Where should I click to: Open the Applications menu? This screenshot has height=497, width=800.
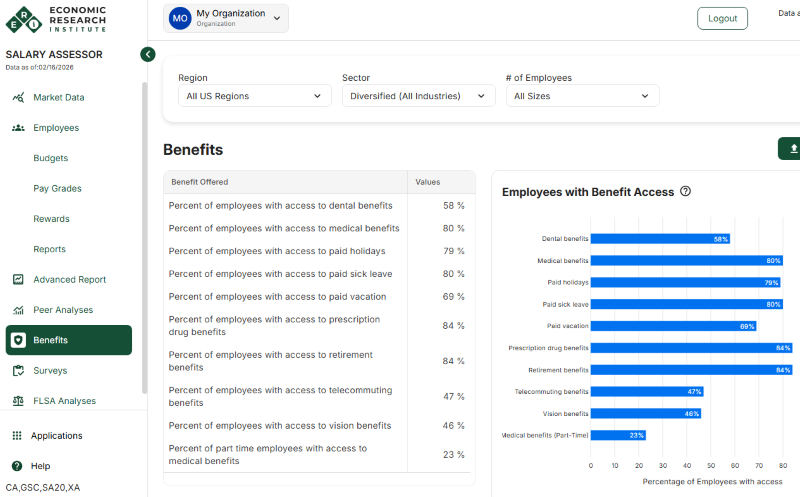[x=56, y=435]
